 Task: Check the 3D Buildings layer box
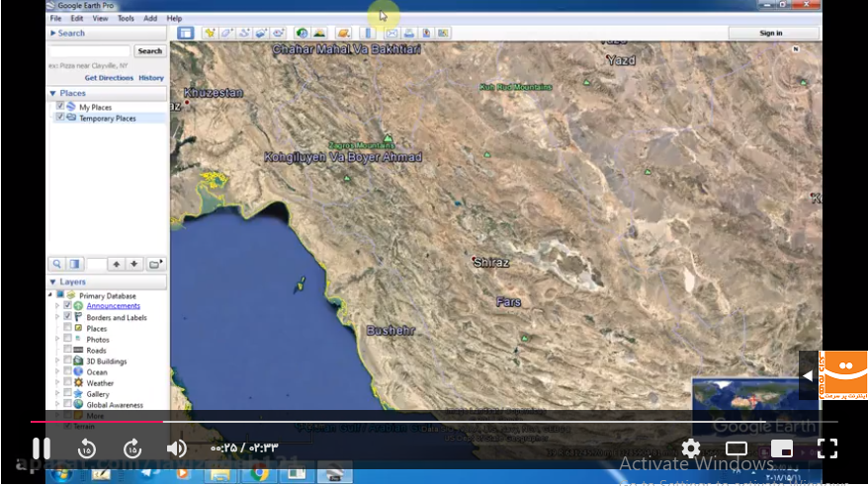click(x=67, y=362)
